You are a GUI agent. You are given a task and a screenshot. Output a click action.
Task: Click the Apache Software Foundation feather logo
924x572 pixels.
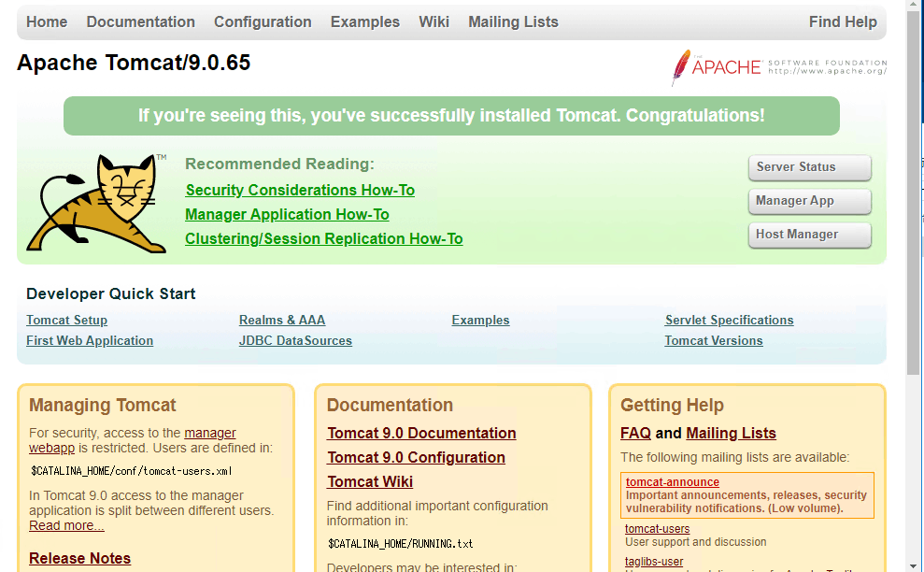(779, 67)
